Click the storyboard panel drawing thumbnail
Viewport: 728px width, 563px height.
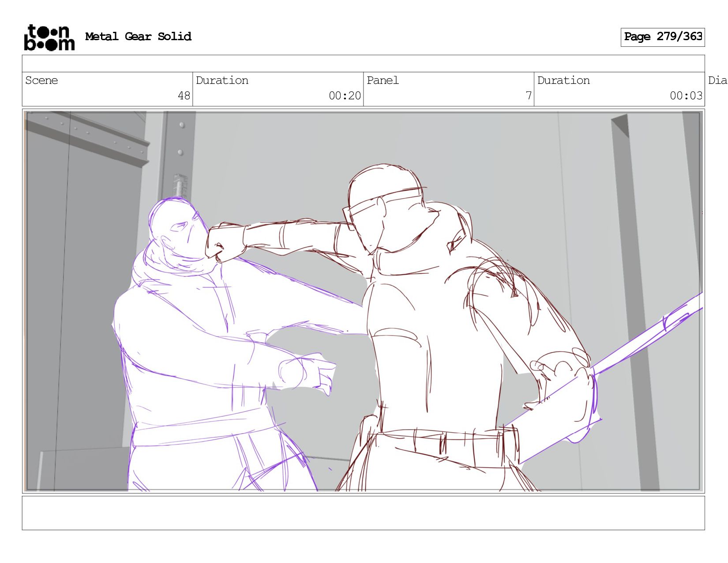[364, 301]
